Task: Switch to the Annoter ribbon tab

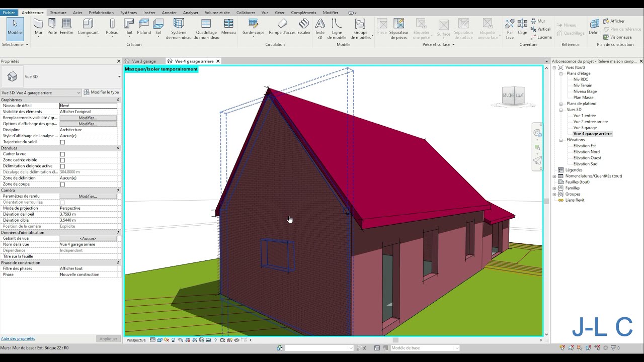Action: (169, 13)
